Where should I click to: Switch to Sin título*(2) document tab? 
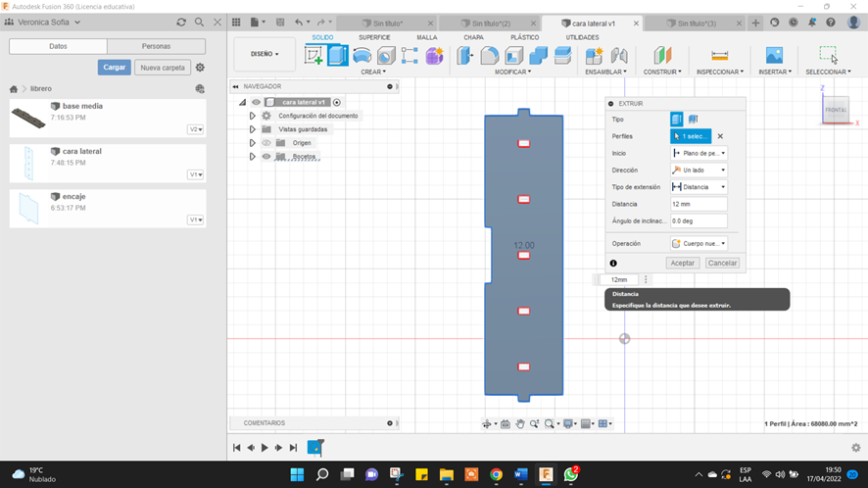491,24
